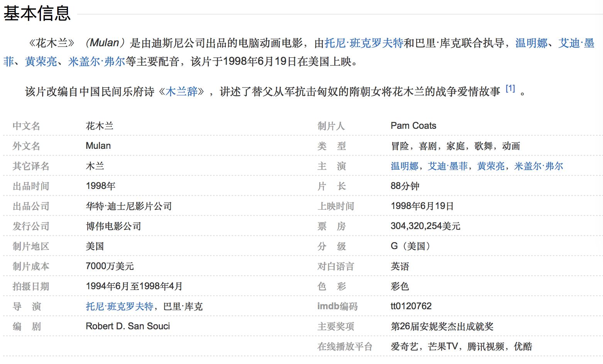Image resolution: width=603 pixels, height=364 pixels.
Task: Open 黄荣亮 link in the 主演 row
Action: pyautogui.click(x=491, y=166)
